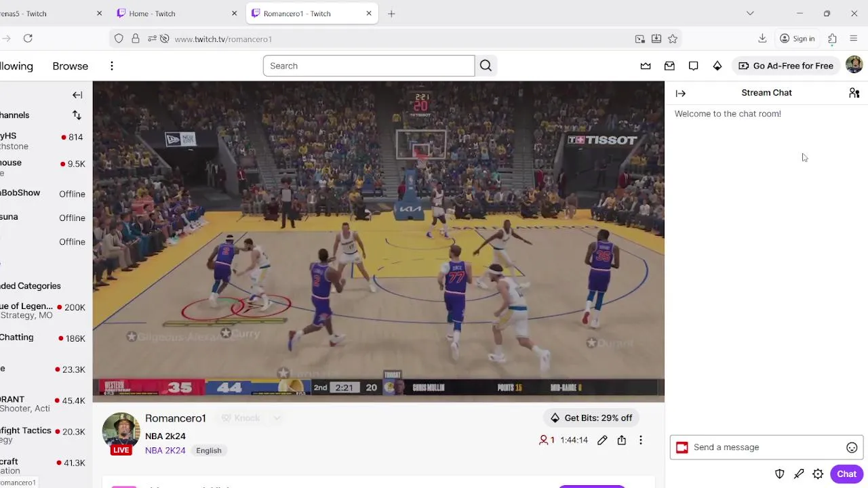
Task: Click the Get Bits: 29% off button
Action: [x=591, y=418]
